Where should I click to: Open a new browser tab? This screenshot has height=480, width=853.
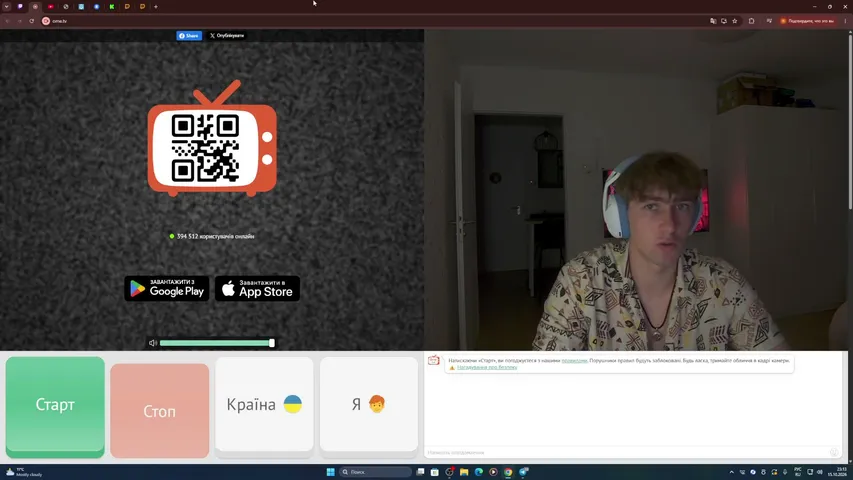click(x=156, y=7)
